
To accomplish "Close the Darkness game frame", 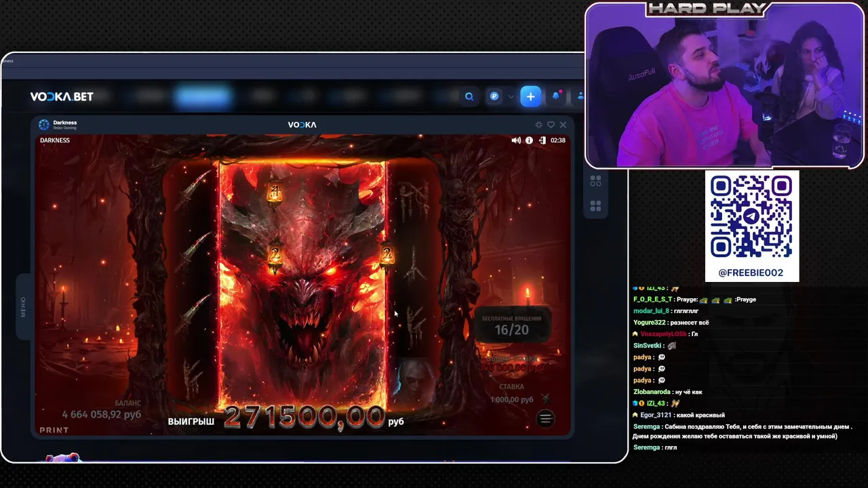I will click(x=563, y=125).
